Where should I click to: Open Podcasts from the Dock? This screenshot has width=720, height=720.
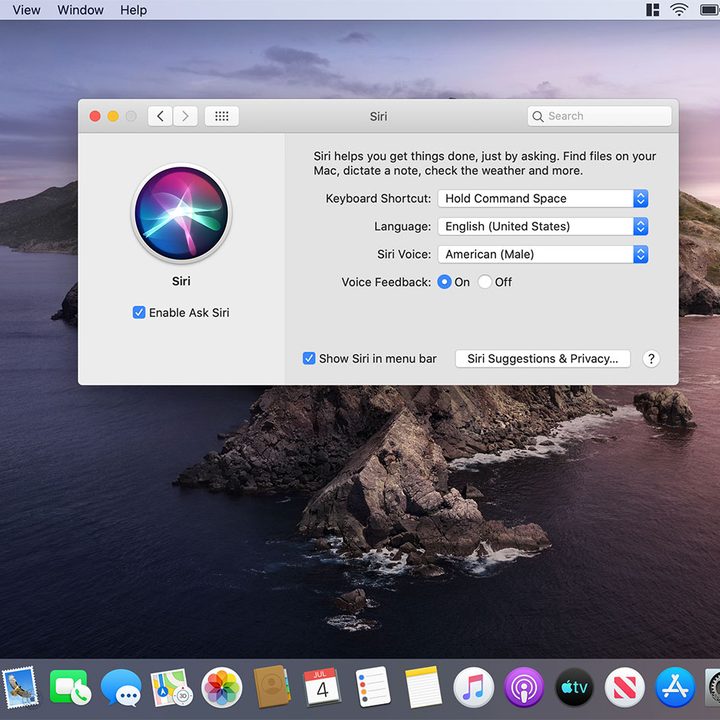click(524, 687)
